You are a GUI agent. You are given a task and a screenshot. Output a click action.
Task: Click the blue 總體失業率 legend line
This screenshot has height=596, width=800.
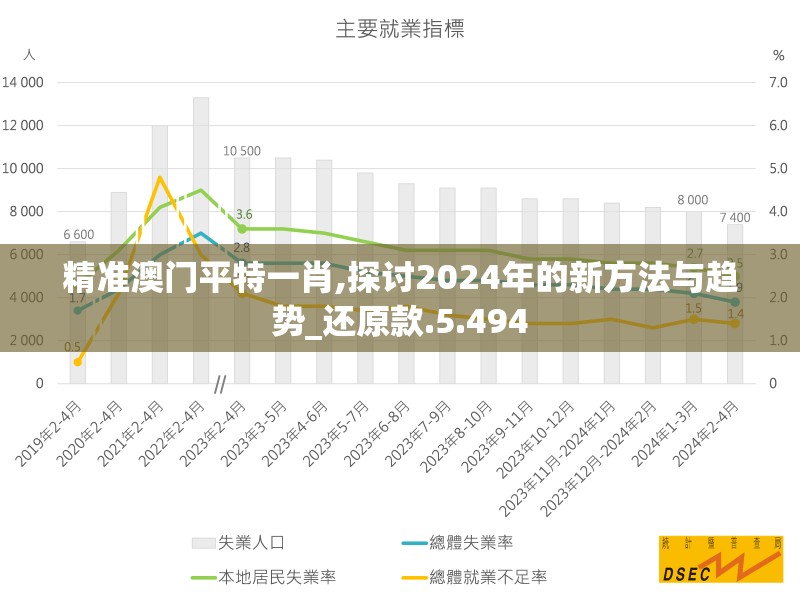414,543
